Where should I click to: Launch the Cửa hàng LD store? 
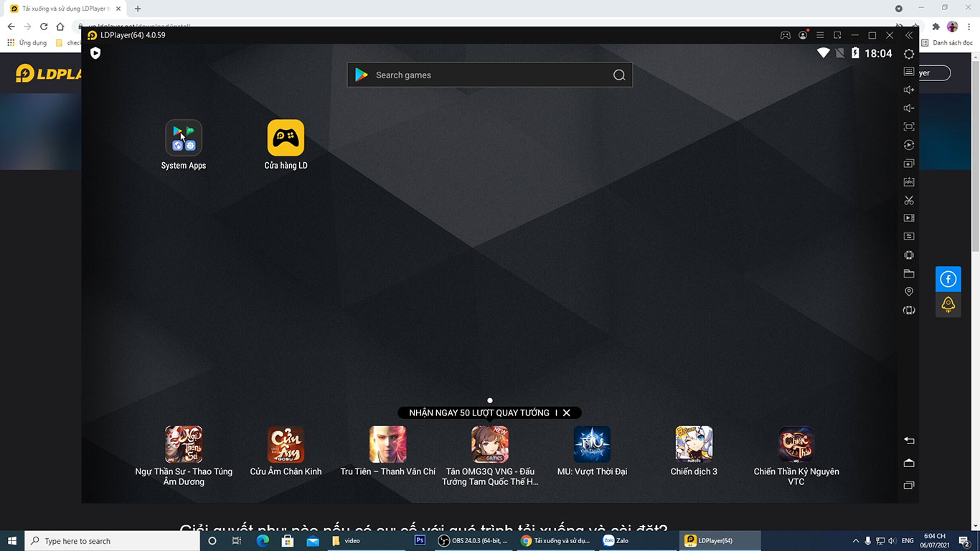coord(286,138)
